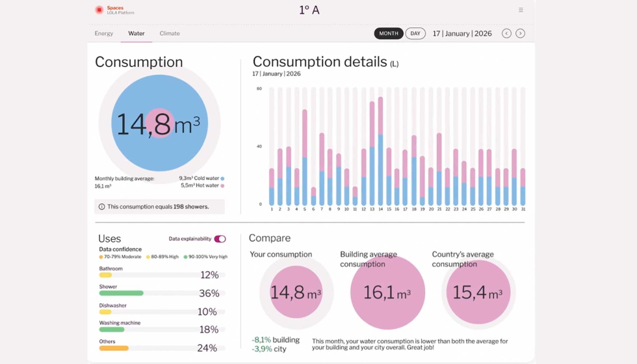This screenshot has height=364, width=637.
Task: Open the Energy tab
Action: [104, 33]
